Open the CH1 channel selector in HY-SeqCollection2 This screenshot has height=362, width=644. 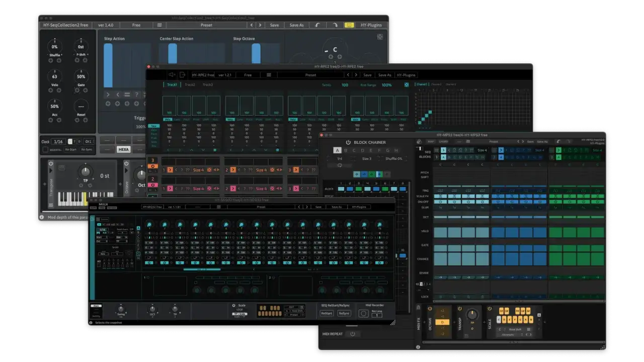pyautogui.click(x=89, y=142)
